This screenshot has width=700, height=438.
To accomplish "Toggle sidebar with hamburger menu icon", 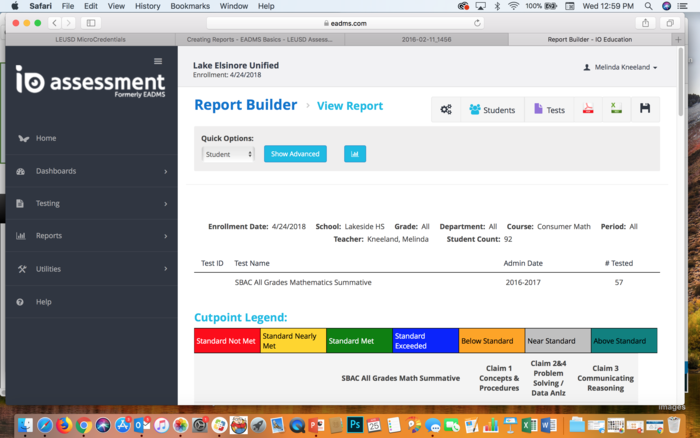I will (157, 61).
